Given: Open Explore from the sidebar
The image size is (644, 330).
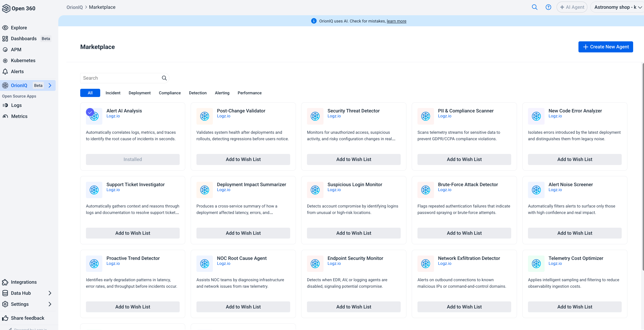Looking at the screenshot, I should pos(19,27).
